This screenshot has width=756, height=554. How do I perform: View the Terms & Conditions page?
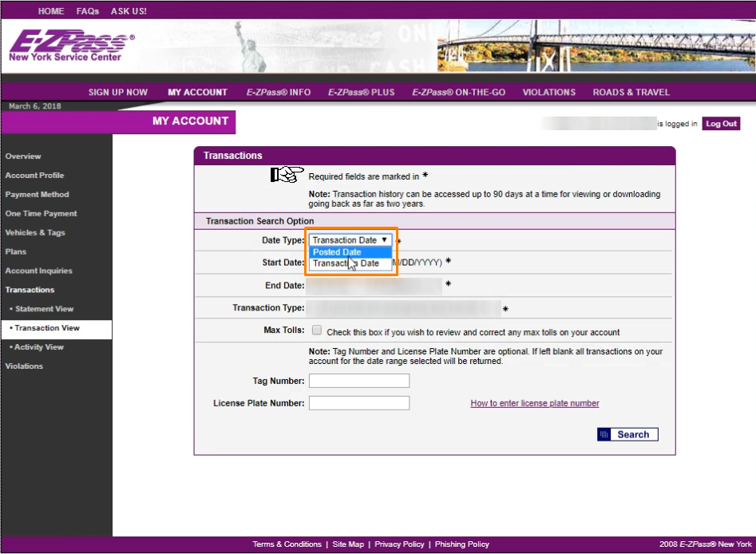click(x=287, y=544)
